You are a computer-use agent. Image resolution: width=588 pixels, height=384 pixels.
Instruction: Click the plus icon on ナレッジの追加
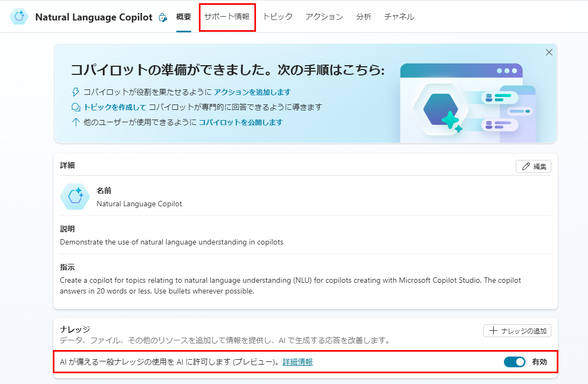pyautogui.click(x=493, y=331)
